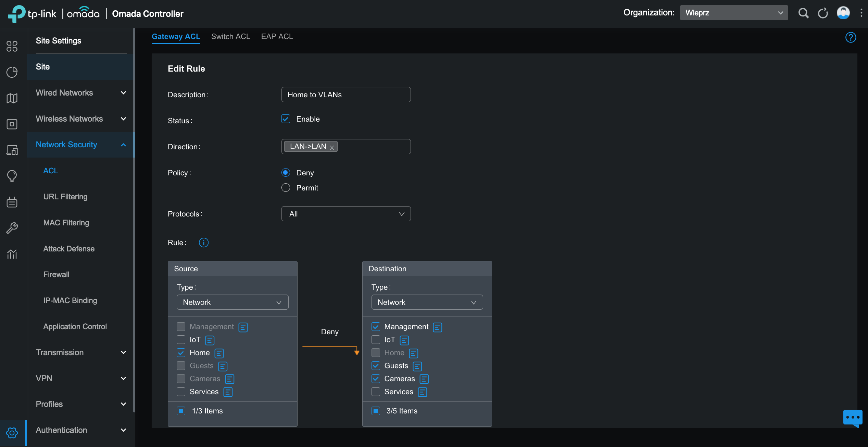Screen dimensions: 868x447
Task: Click the Description input field
Action: click(346, 94)
